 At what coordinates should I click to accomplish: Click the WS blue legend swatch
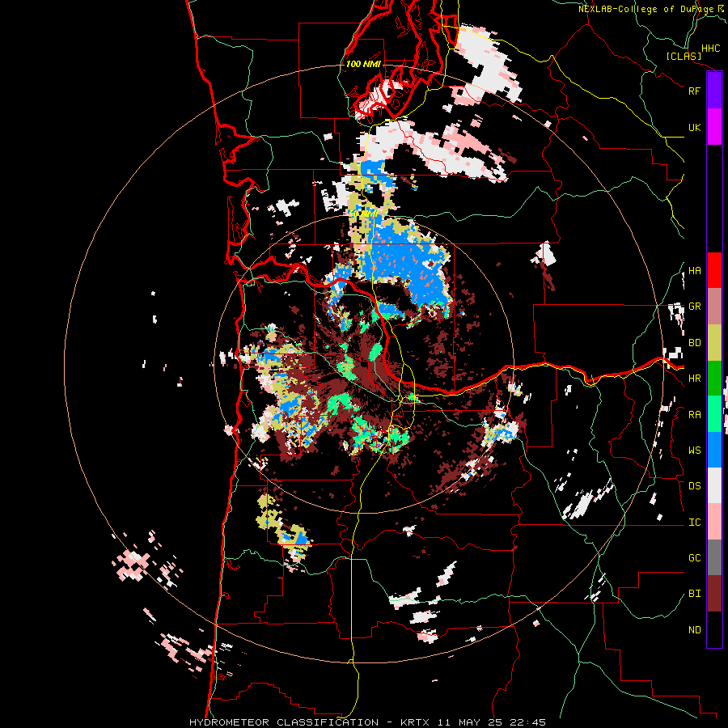pyautogui.click(x=714, y=450)
